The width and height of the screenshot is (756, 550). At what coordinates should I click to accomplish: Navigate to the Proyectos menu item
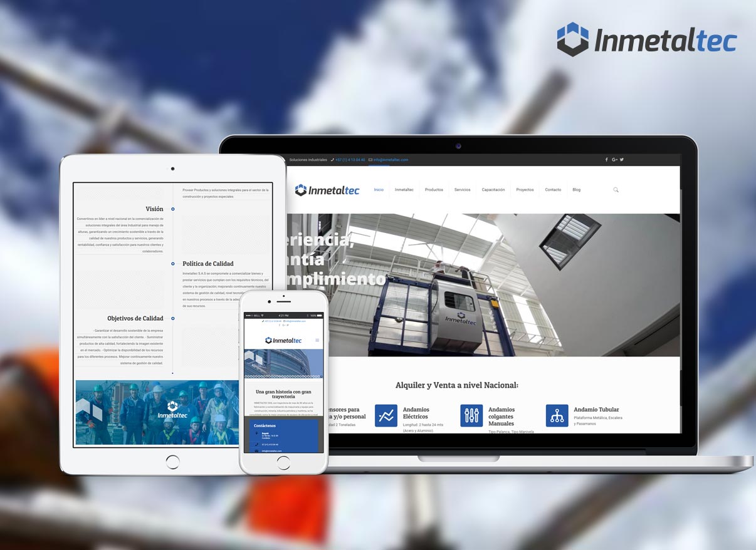coord(525,190)
